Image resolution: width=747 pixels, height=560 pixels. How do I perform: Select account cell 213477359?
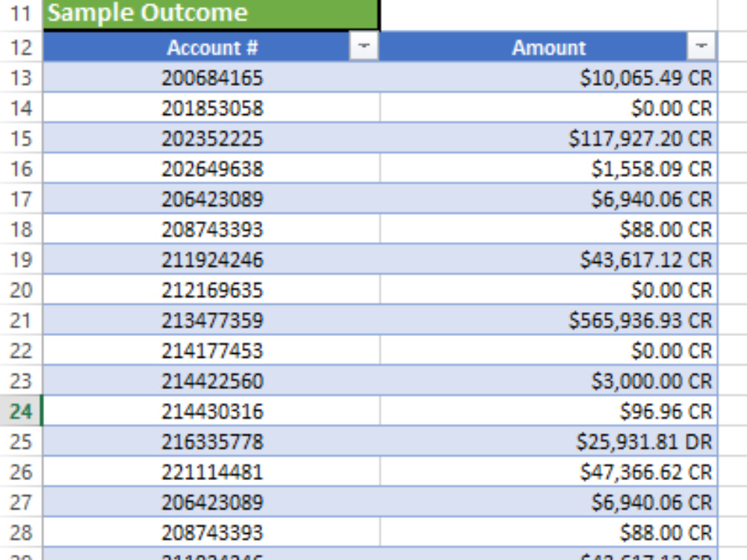tap(211, 320)
